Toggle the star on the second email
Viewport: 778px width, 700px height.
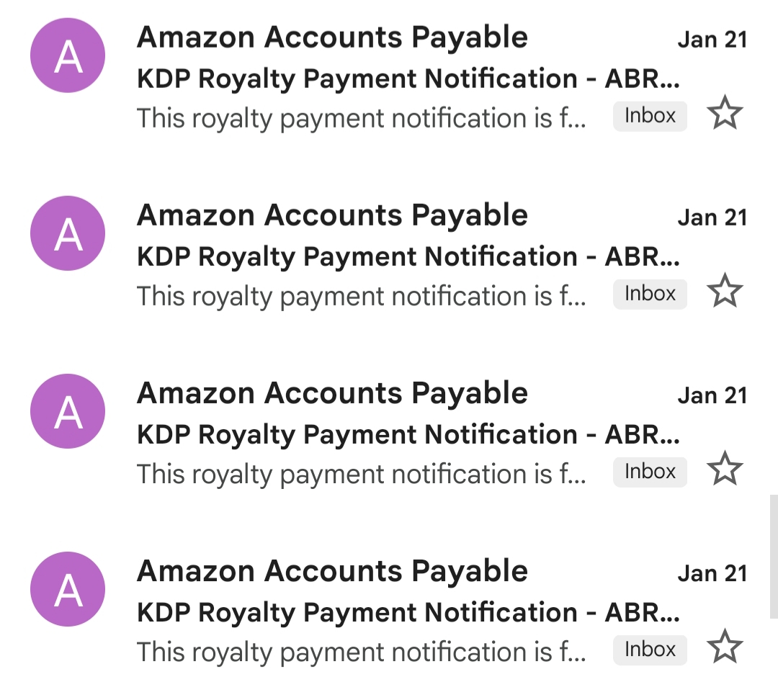coord(724,292)
